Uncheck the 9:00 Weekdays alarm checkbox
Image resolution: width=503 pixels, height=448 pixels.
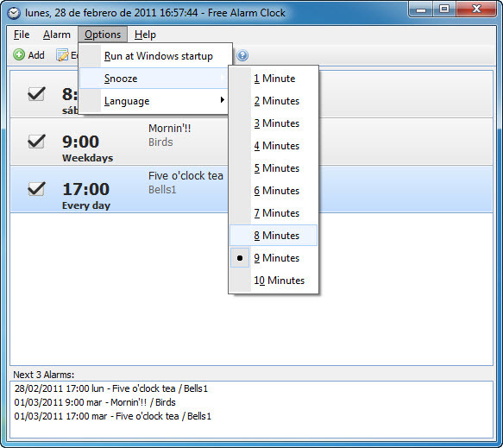(x=36, y=142)
